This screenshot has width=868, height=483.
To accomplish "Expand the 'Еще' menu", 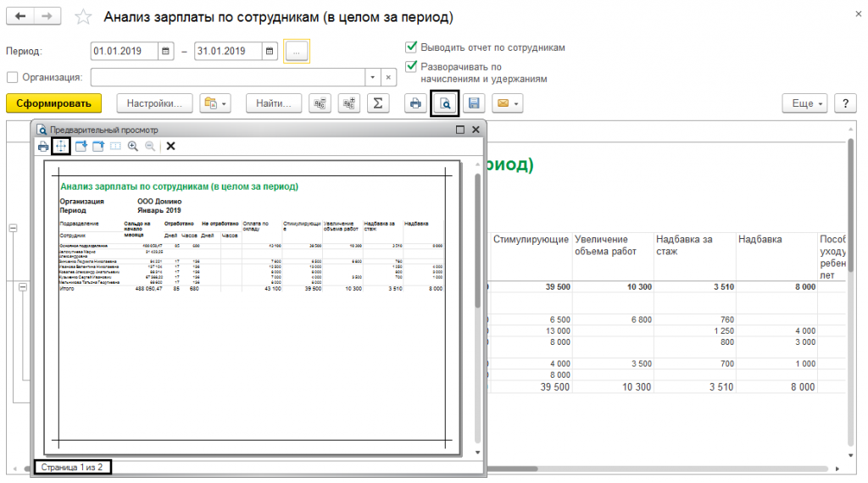I will (x=807, y=103).
